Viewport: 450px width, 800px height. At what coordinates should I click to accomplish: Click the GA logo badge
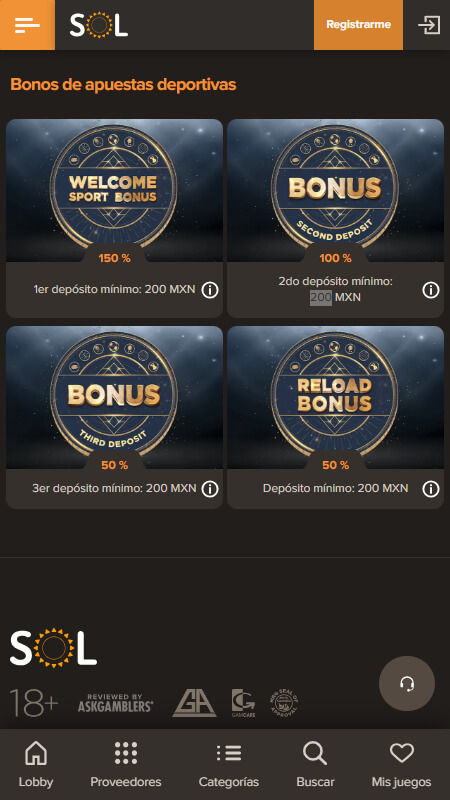194,703
